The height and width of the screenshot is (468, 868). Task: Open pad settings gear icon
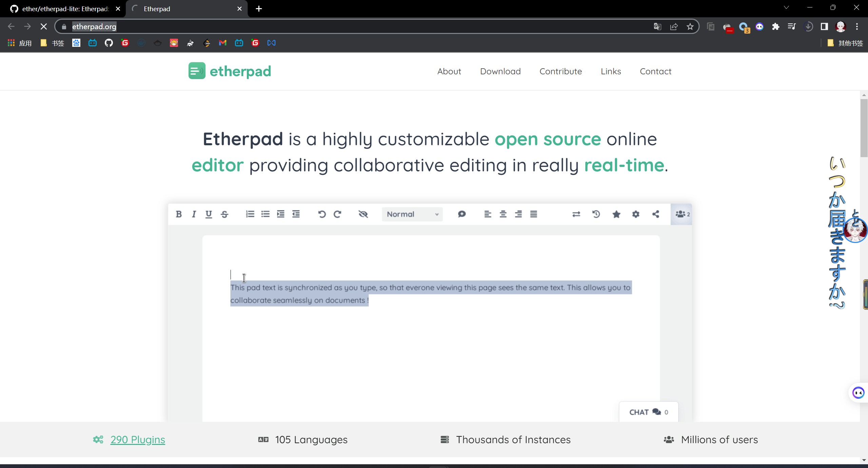point(636,214)
